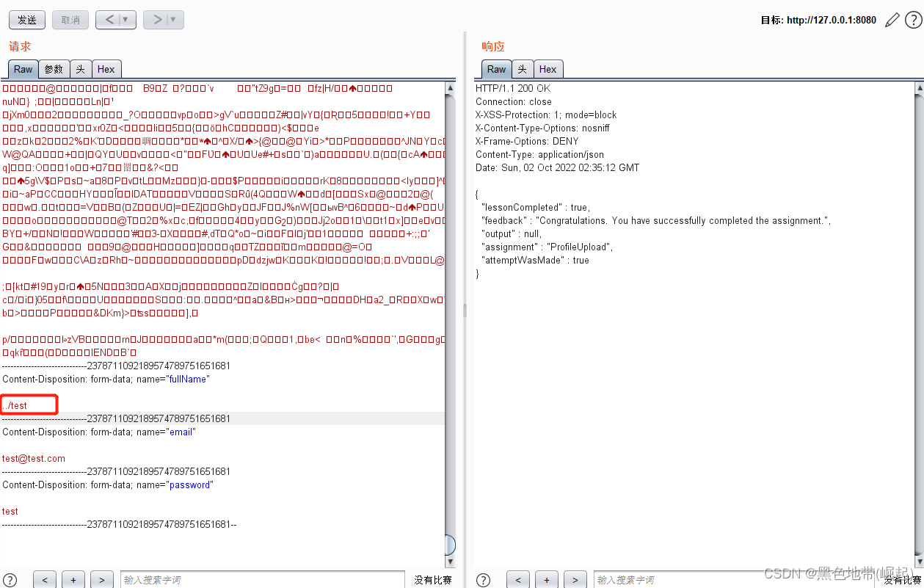Open the 参数 (params) tab of the request
924x588 pixels.
coord(53,68)
